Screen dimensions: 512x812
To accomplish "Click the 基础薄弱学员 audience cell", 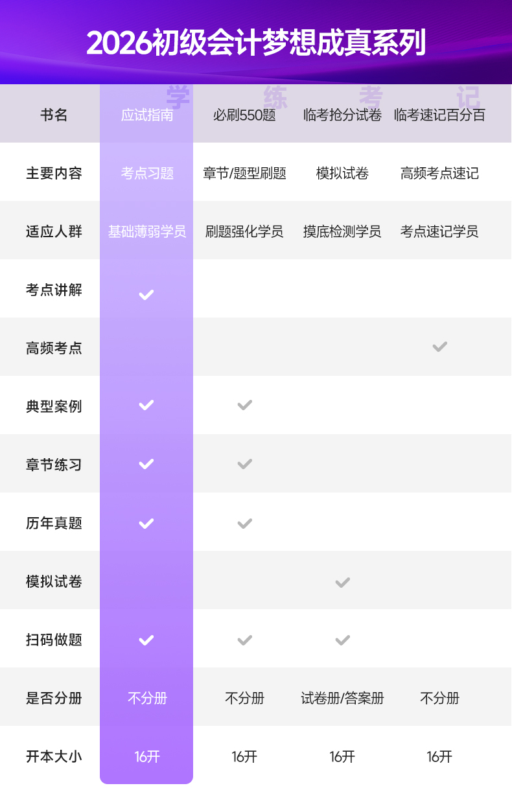I will (147, 231).
